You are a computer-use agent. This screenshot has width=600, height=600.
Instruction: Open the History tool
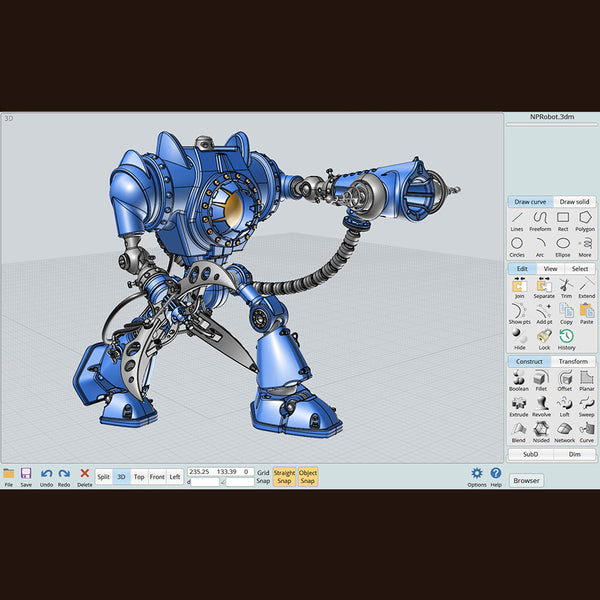click(x=566, y=340)
